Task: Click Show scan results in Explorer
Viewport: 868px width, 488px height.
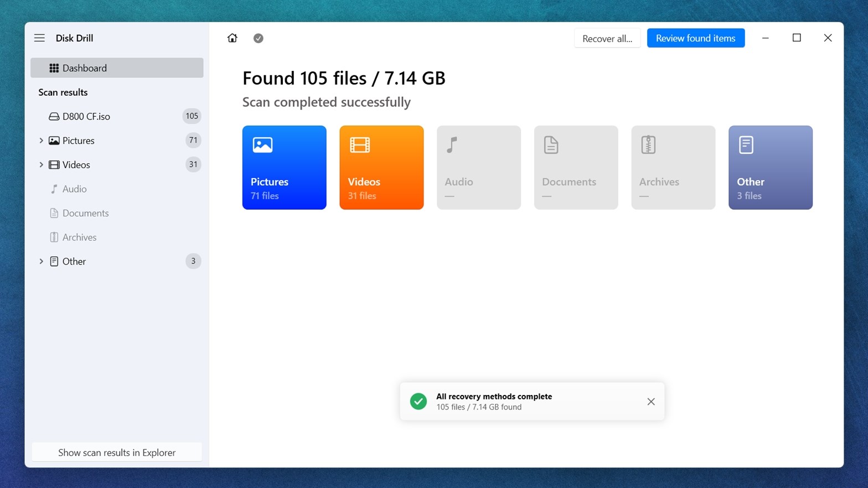Action: 117,453
